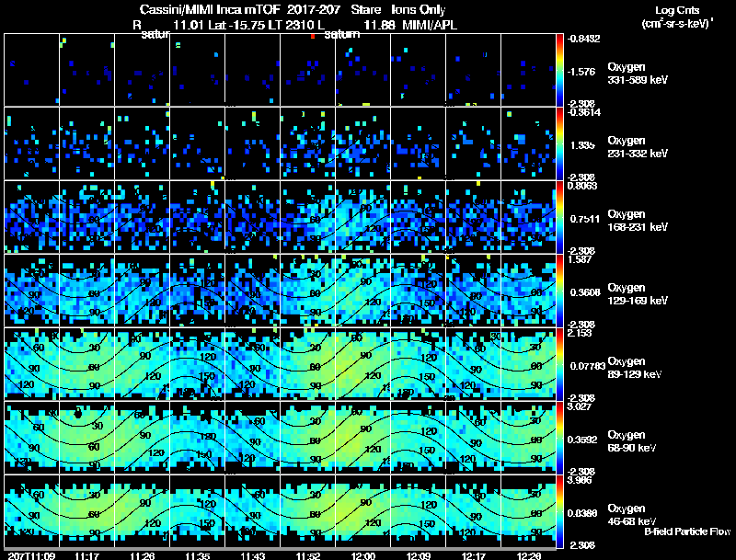Viewport: 736px width, 560px height.
Task: Click the 207T11:09 start time label
Action: coord(32,556)
